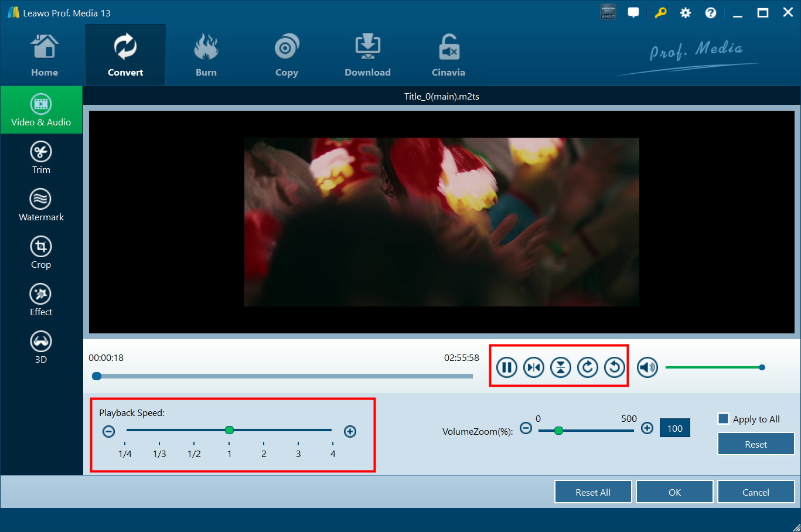Image resolution: width=801 pixels, height=532 pixels.
Task: Click the 1/2 playback speed label
Action: (194, 453)
